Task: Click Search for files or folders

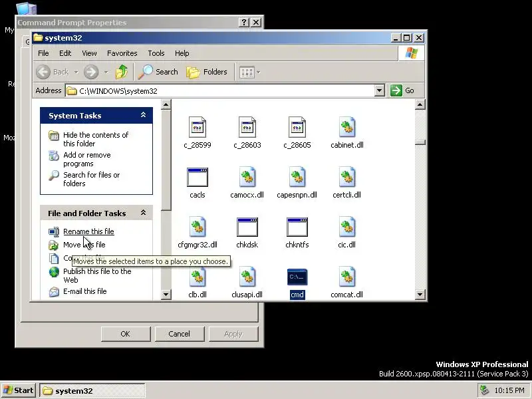Action: 92,179
